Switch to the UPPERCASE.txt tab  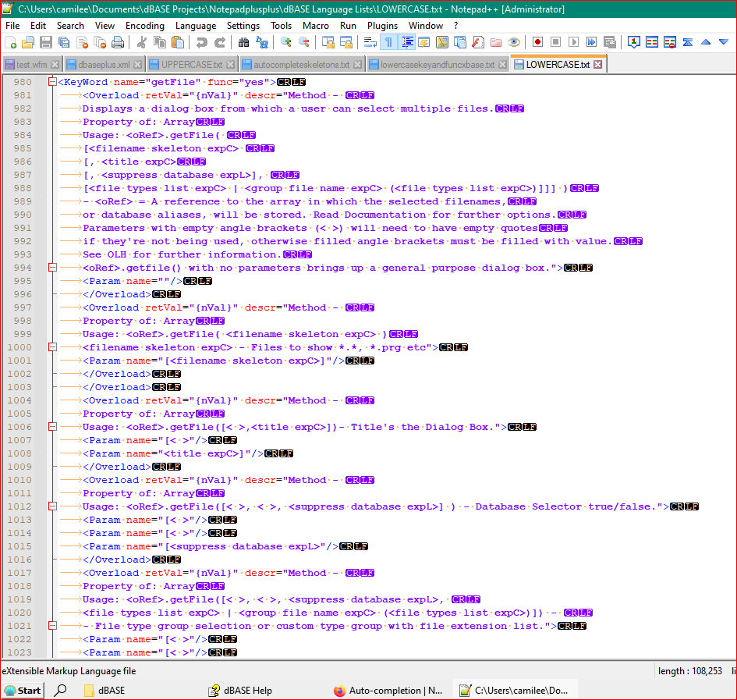[x=192, y=65]
